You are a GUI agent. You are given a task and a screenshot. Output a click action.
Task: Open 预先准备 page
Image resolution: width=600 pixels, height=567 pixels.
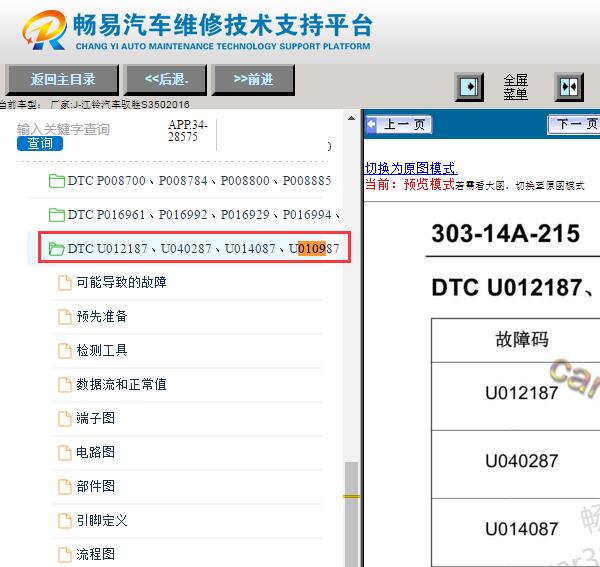102,317
